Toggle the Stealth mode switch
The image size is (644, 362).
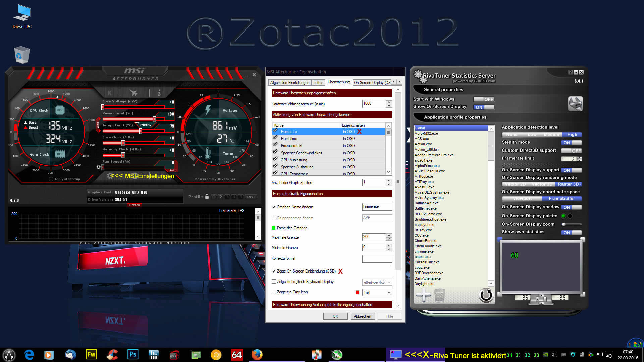point(571,143)
